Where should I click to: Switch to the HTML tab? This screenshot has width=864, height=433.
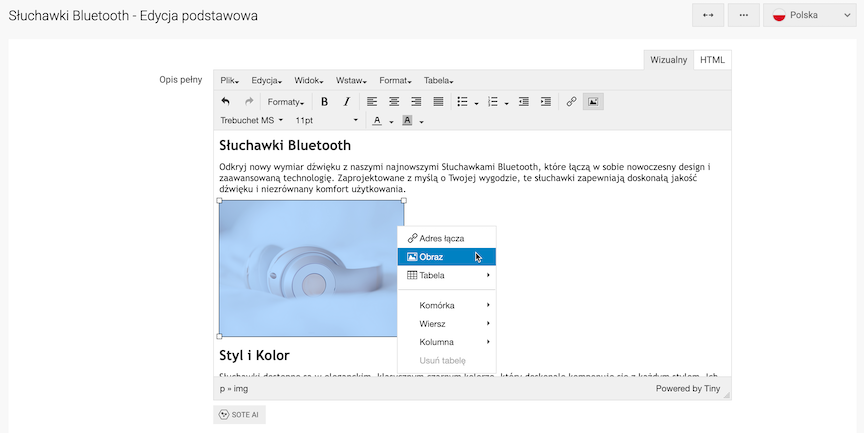coord(712,60)
